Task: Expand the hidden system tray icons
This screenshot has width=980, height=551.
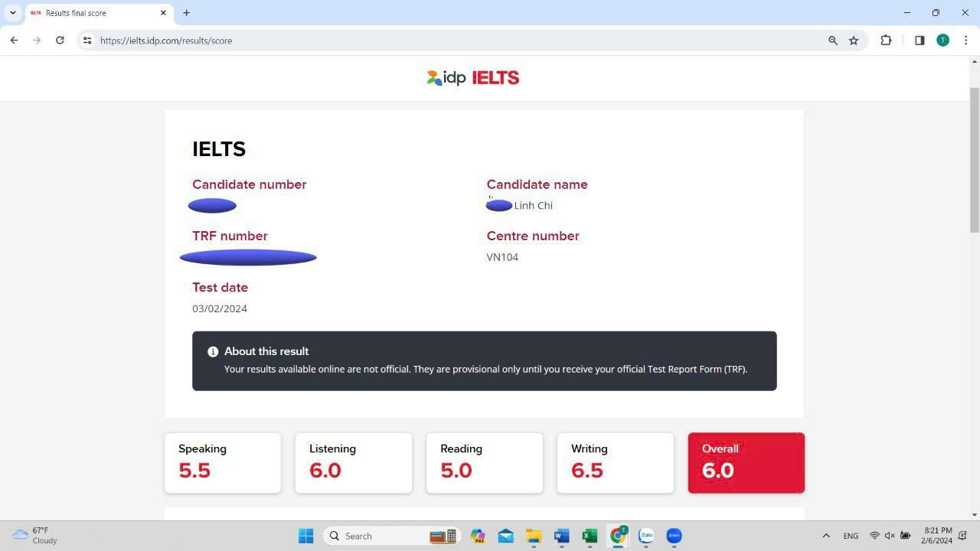Action: [x=825, y=536]
